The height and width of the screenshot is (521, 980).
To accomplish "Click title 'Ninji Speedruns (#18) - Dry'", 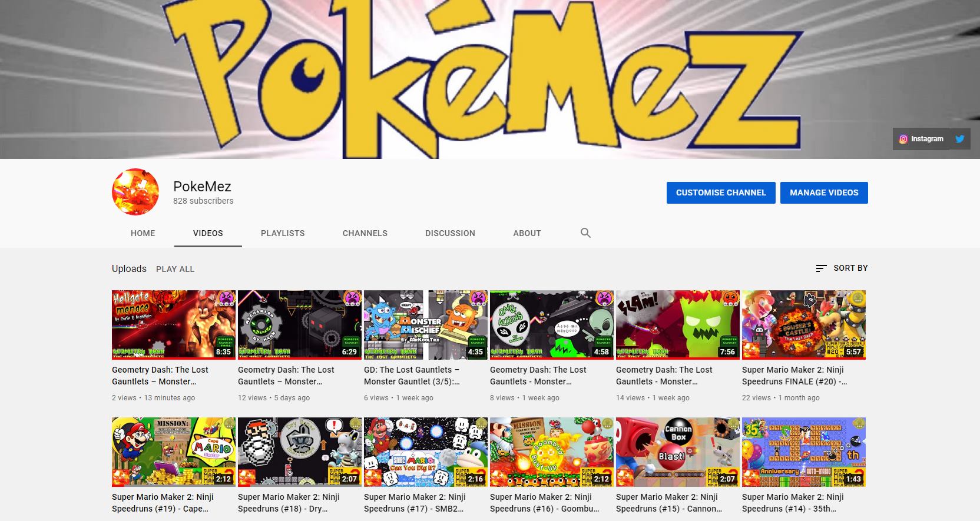I will (289, 503).
